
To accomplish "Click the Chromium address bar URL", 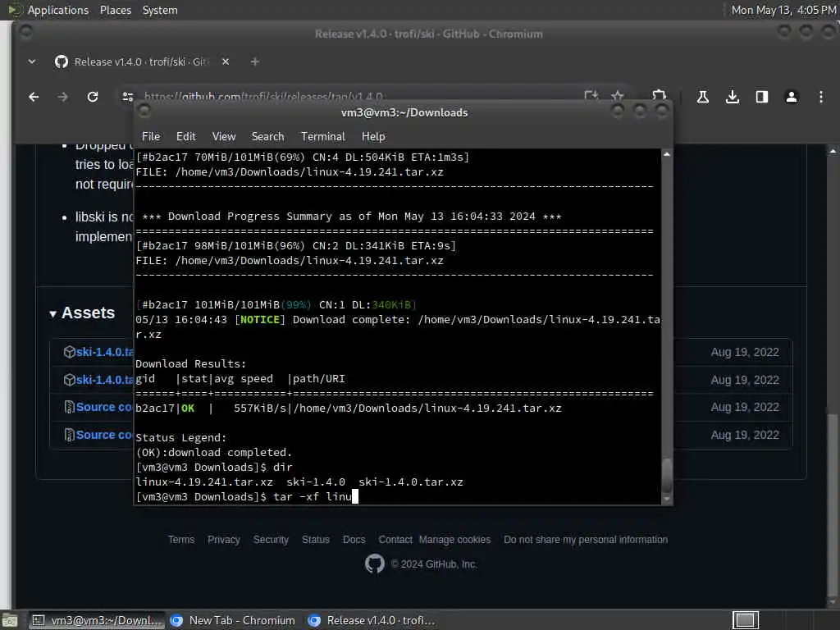I will (x=263, y=97).
